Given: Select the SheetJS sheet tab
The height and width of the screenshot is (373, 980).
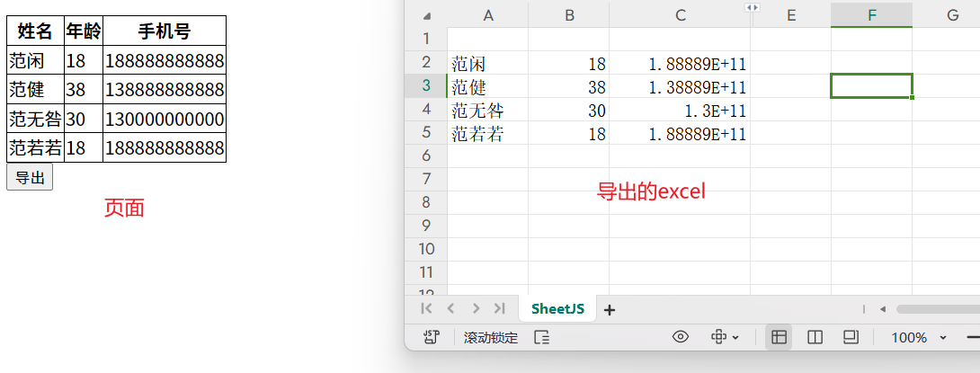Looking at the screenshot, I should tap(557, 309).
